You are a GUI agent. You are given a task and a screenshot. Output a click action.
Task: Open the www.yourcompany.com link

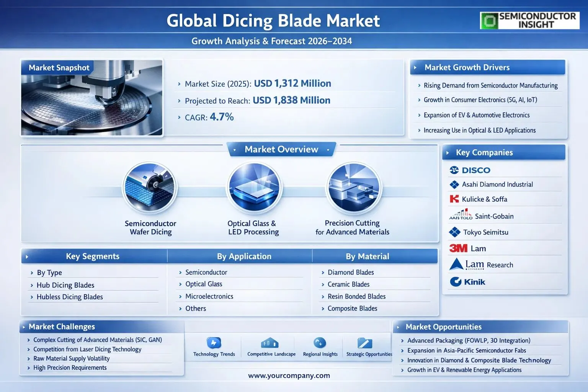coord(289,376)
